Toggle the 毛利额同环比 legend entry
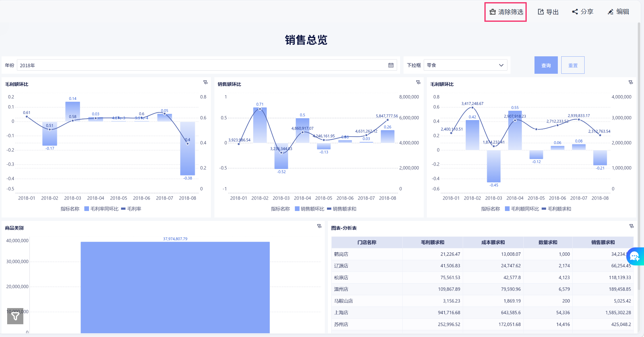The image size is (644, 337). (522, 209)
